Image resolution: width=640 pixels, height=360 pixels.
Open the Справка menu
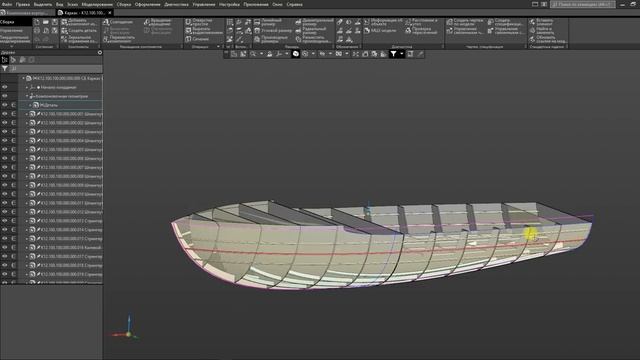click(294, 4)
